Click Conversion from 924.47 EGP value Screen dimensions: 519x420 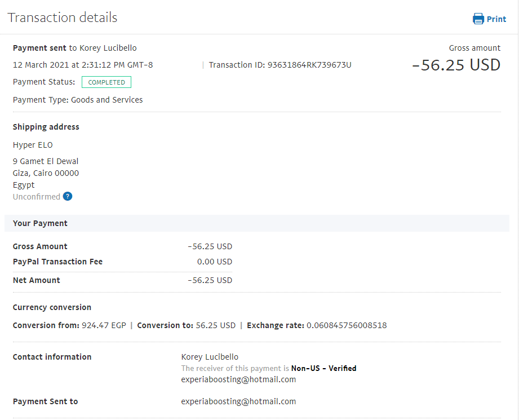[x=104, y=325]
